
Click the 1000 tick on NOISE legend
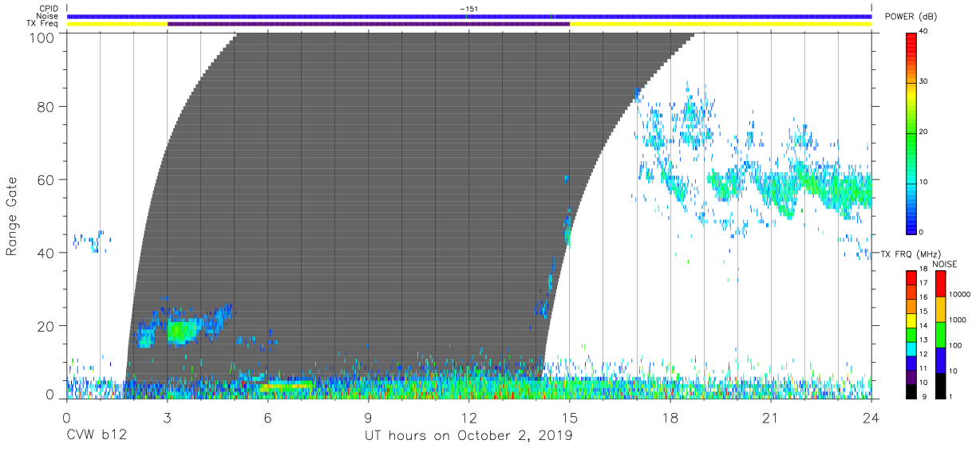pos(957,320)
